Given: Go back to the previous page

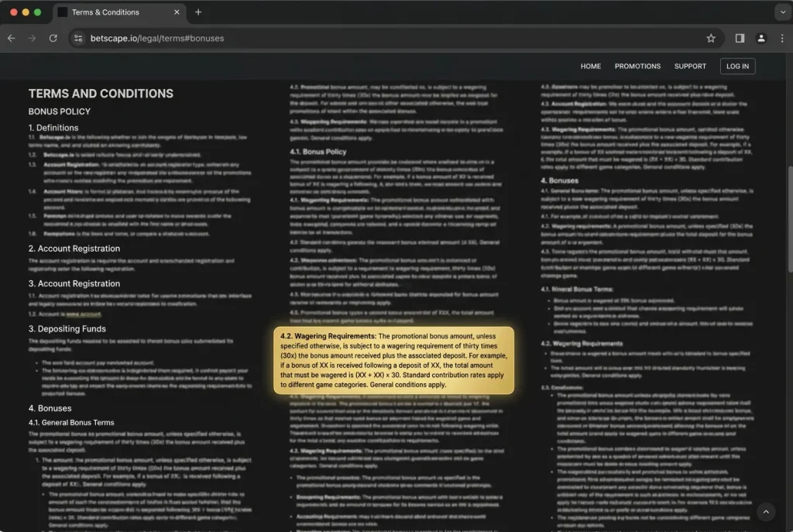Looking at the screenshot, I should [11, 39].
